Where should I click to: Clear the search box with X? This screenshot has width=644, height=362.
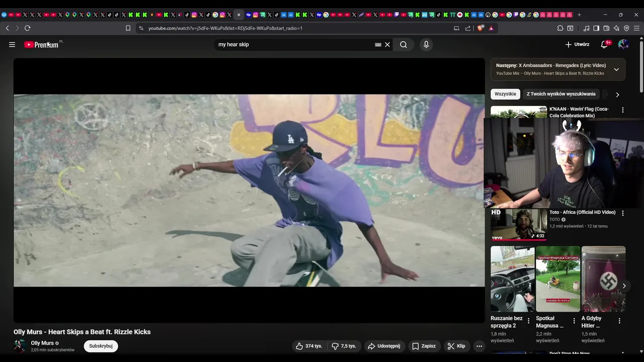pos(387,45)
